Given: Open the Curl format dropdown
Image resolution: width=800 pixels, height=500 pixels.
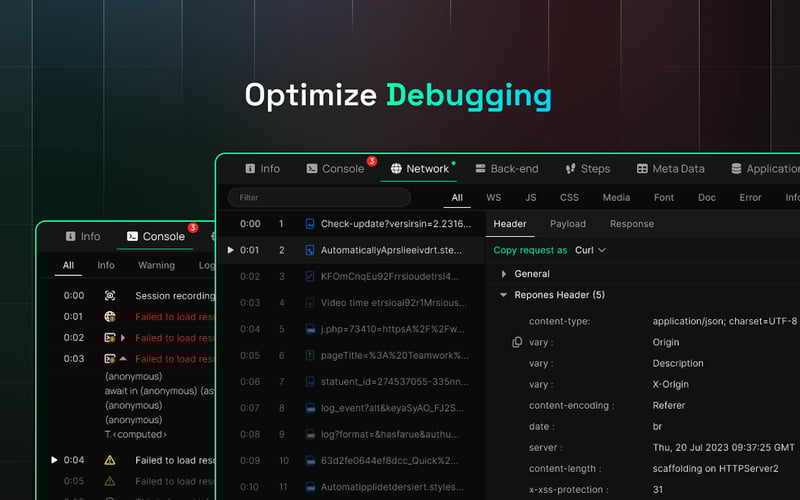Looking at the screenshot, I should click(590, 250).
